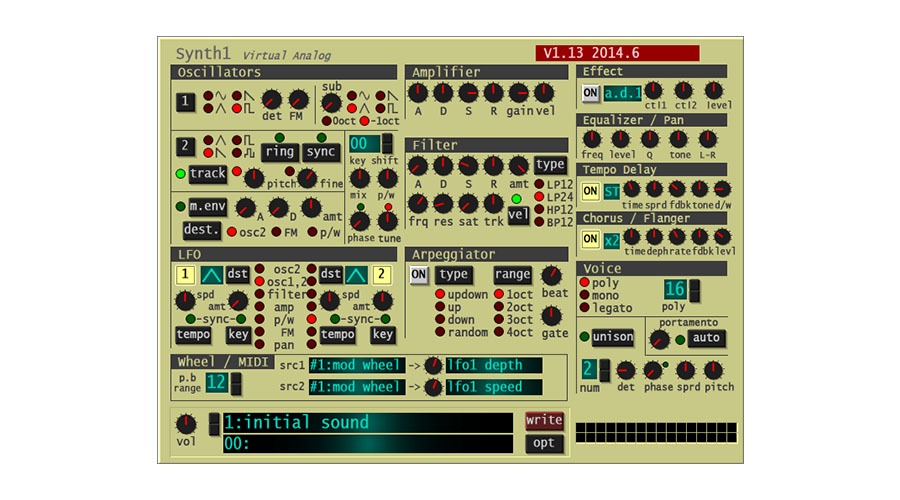The height and width of the screenshot is (500, 900).
Task: Select mono voice mode
Action: [x=584, y=295]
